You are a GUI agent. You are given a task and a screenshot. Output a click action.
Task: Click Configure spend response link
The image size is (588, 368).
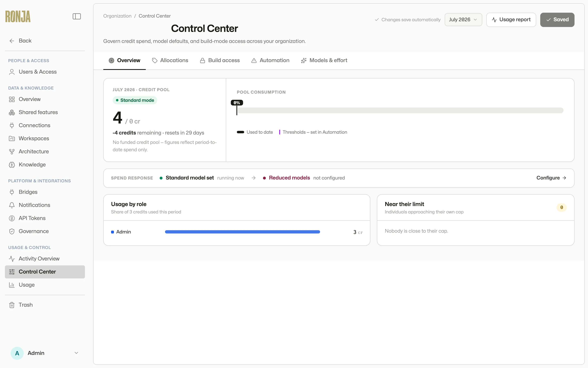point(551,178)
